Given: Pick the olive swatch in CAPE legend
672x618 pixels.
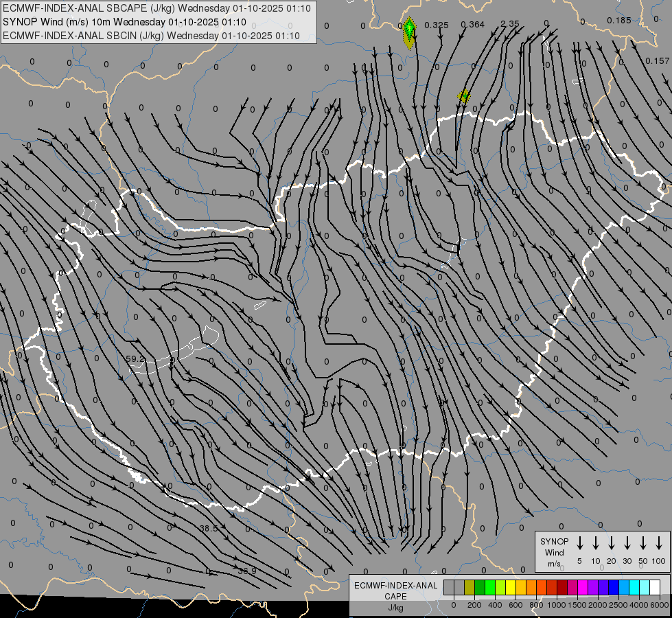Looking at the screenshot, I should coord(470,587).
